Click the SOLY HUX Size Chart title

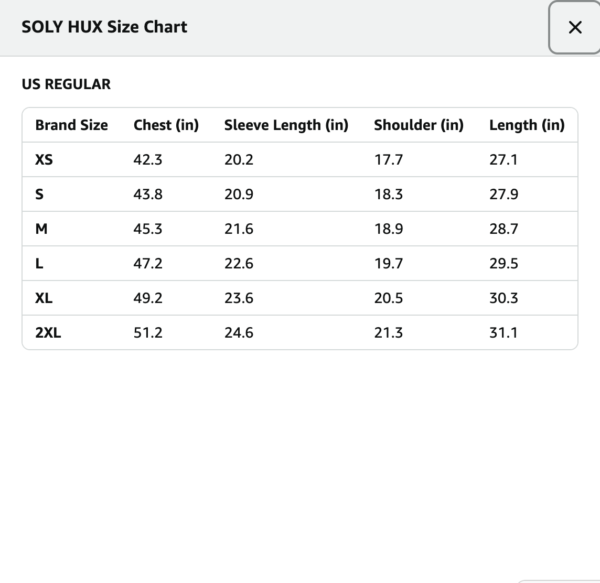104,27
